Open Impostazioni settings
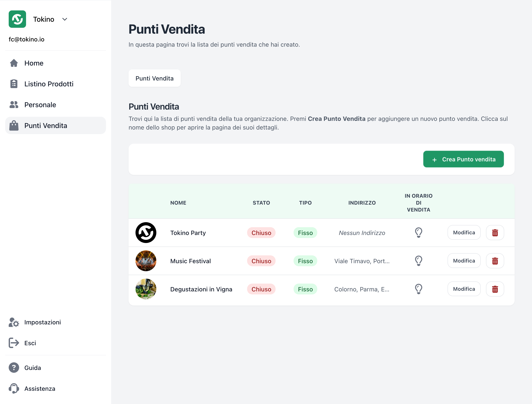This screenshot has width=532, height=404. (42, 322)
